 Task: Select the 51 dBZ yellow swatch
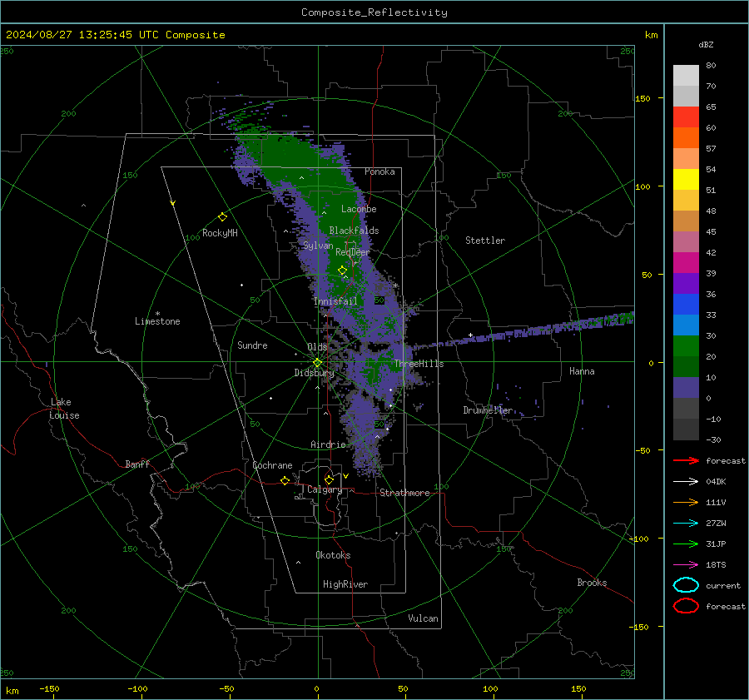tap(686, 179)
